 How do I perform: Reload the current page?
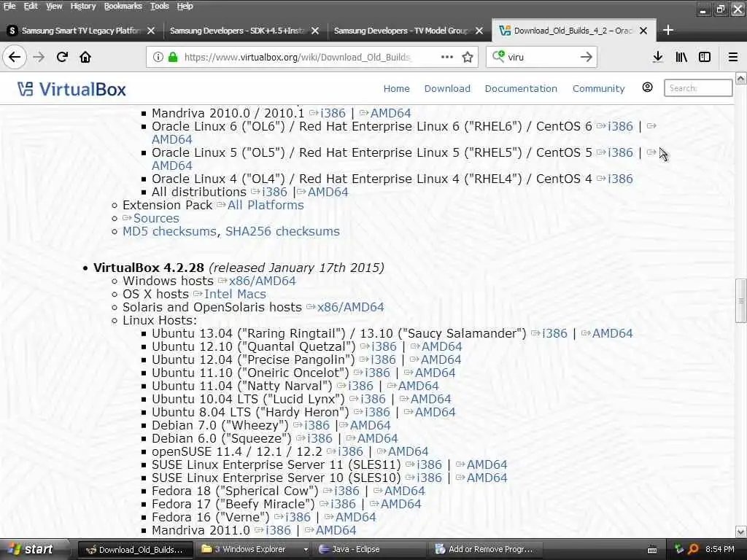click(x=62, y=57)
